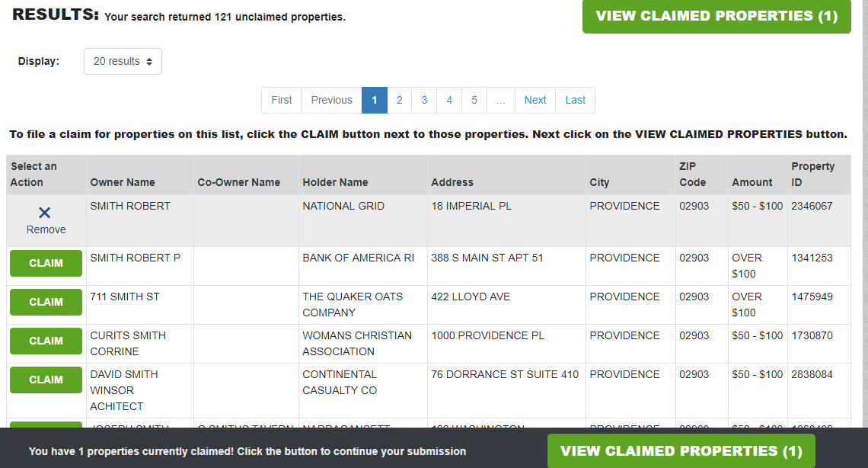The width and height of the screenshot is (868, 468).
Task: Jump to results page 2
Action: [399, 100]
